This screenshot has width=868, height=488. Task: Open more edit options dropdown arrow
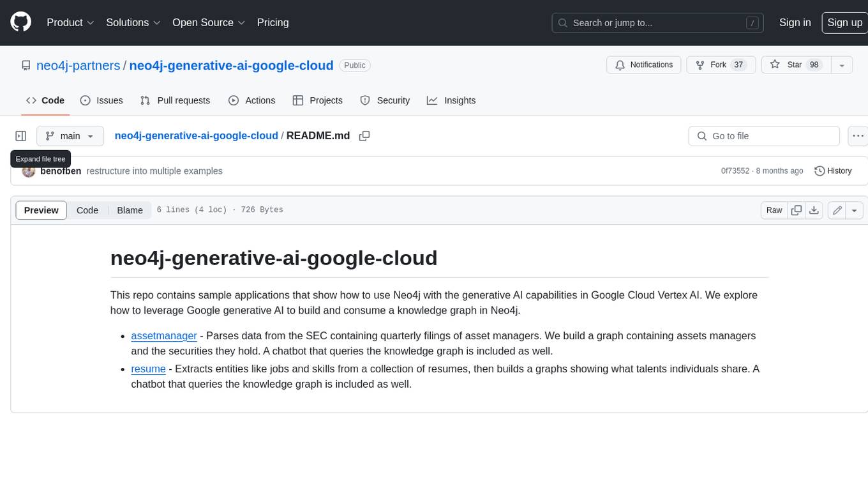click(855, 210)
